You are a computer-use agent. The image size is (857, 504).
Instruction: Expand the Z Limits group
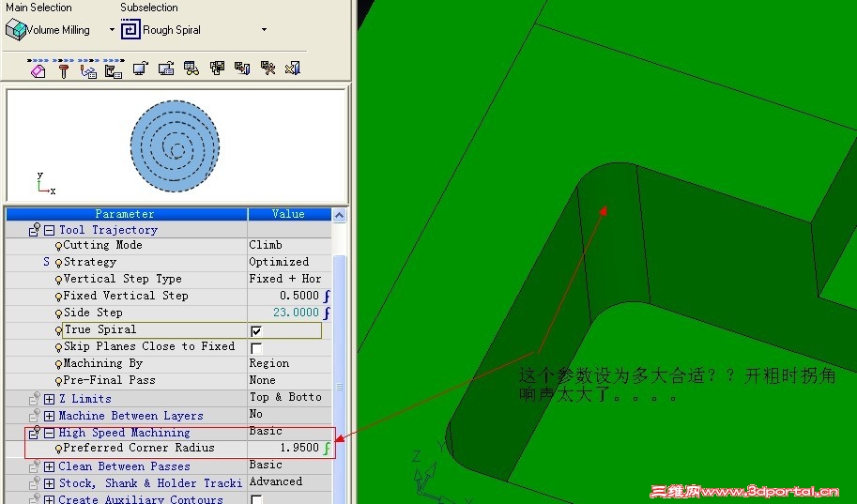[x=49, y=399]
